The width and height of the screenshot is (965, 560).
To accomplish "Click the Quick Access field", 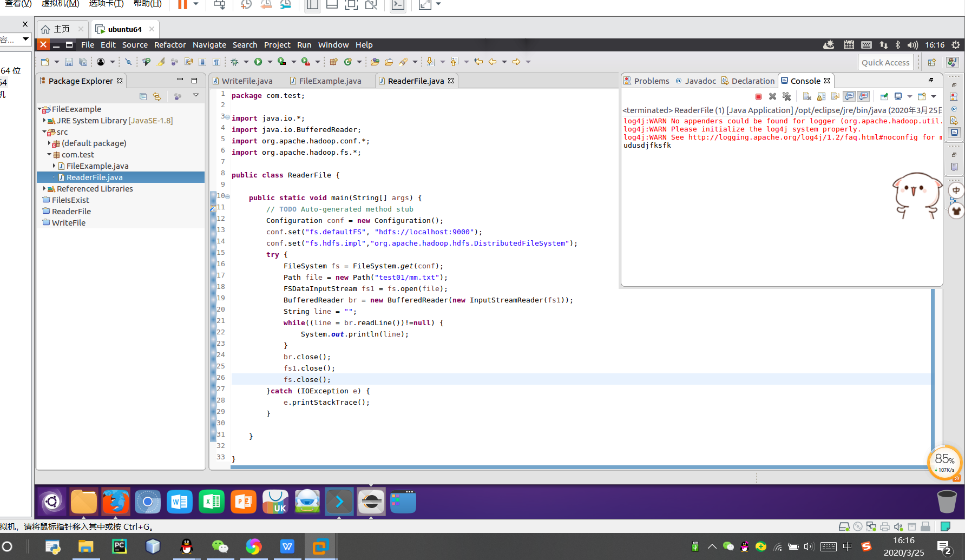I will tap(886, 62).
